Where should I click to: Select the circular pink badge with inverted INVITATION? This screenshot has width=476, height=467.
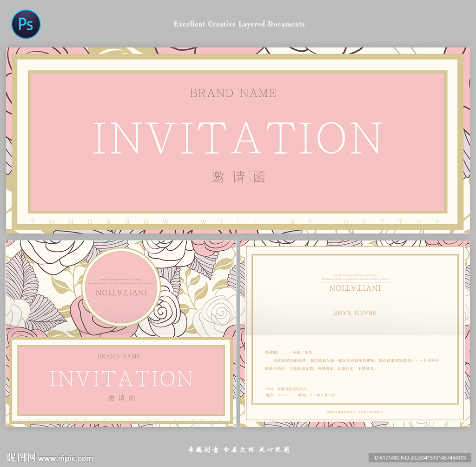pos(121,287)
